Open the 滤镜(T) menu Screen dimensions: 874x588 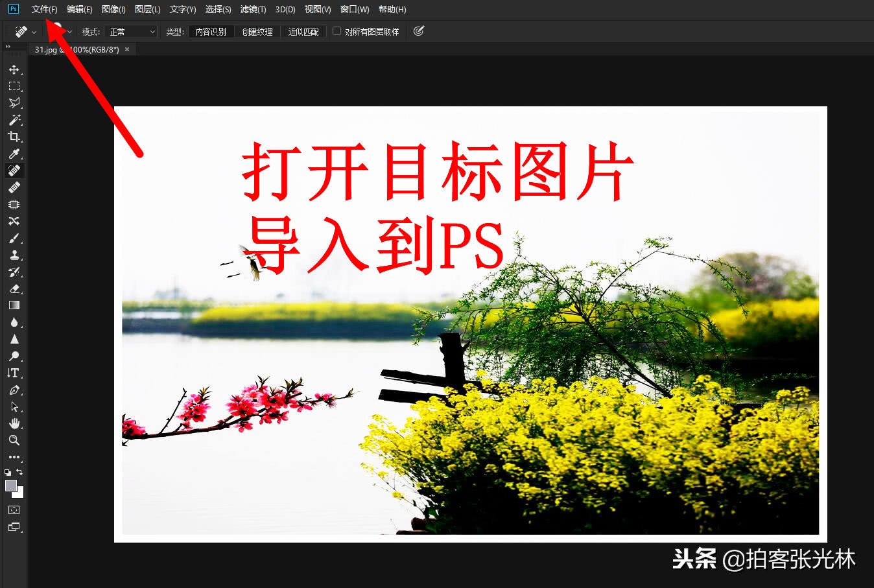253,9
